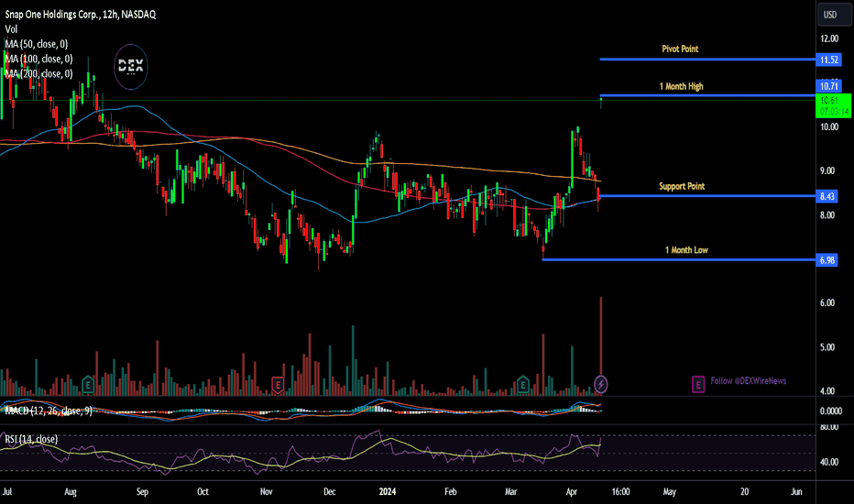Click the 8.43 support price tag
This screenshot has width=854, height=504.
(x=827, y=196)
